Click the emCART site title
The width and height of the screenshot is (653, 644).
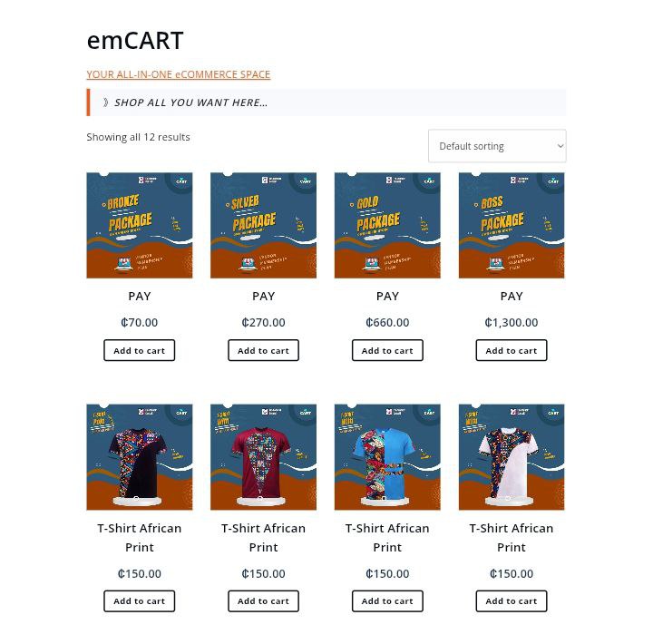(135, 41)
